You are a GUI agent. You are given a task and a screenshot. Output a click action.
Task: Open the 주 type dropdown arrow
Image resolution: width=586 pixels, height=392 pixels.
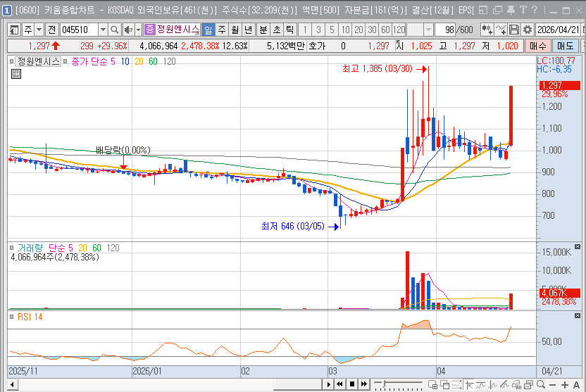(39, 30)
